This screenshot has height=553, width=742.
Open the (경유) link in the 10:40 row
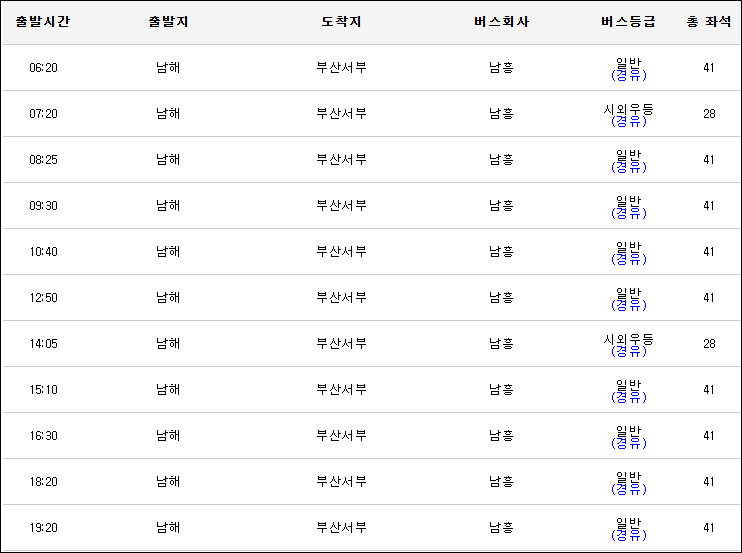(x=628, y=259)
